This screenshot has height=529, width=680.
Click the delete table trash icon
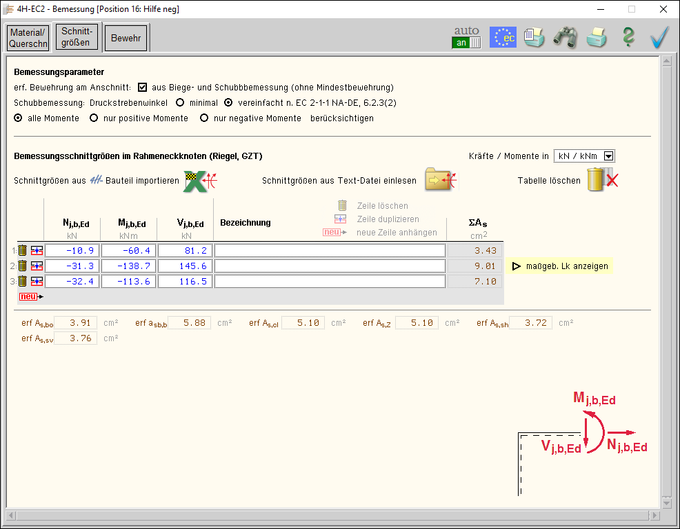(x=601, y=180)
